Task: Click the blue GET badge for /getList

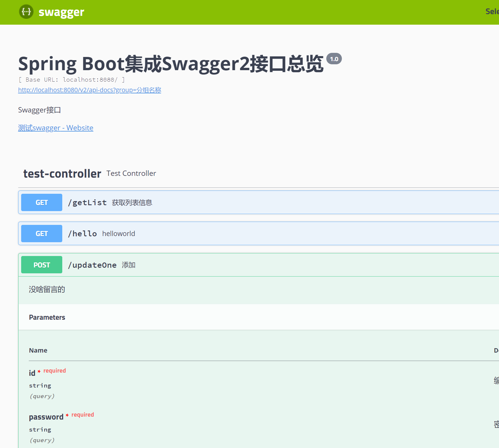Action: click(42, 203)
